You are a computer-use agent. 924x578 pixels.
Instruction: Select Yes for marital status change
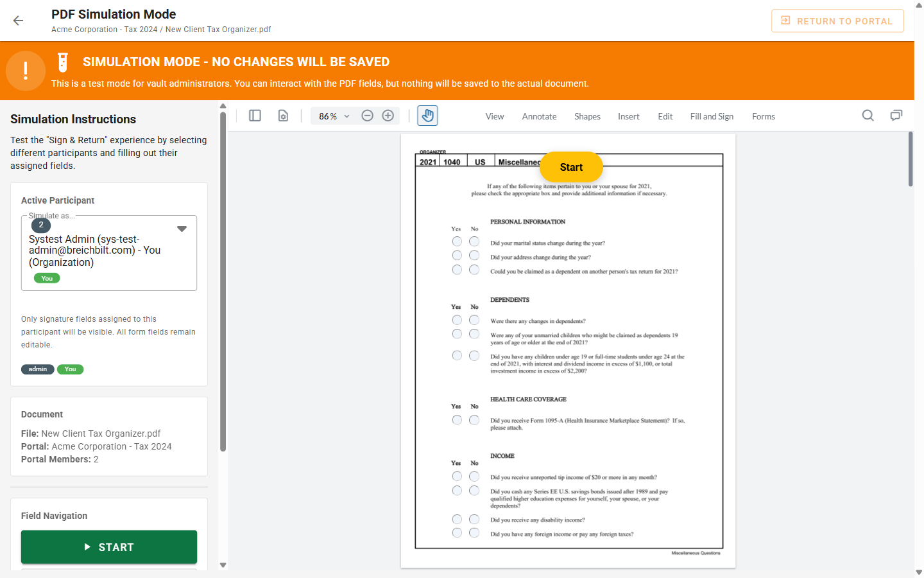[x=457, y=241]
